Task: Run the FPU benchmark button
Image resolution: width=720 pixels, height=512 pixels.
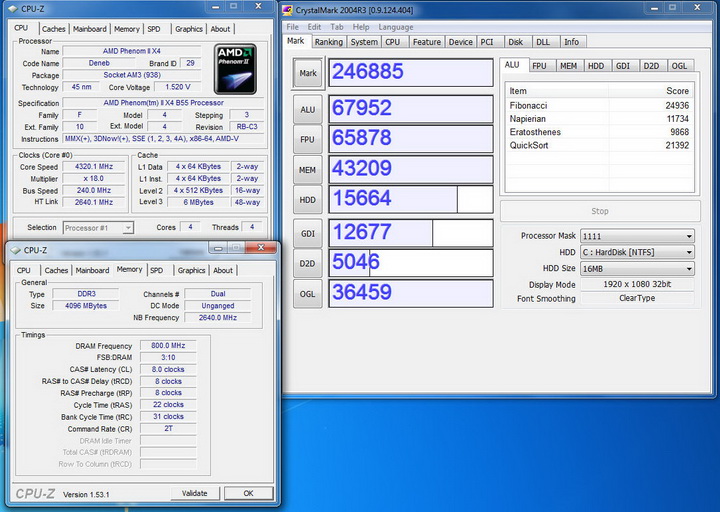Action: (x=308, y=139)
